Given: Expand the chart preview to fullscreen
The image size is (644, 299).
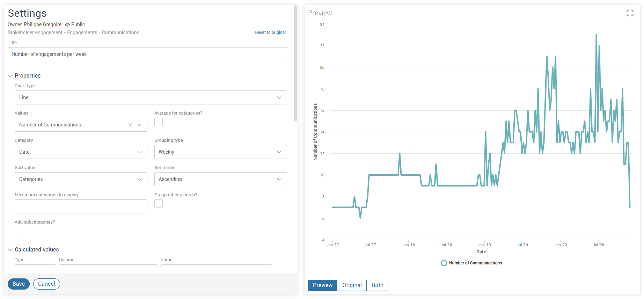Looking at the screenshot, I should coord(630,13).
